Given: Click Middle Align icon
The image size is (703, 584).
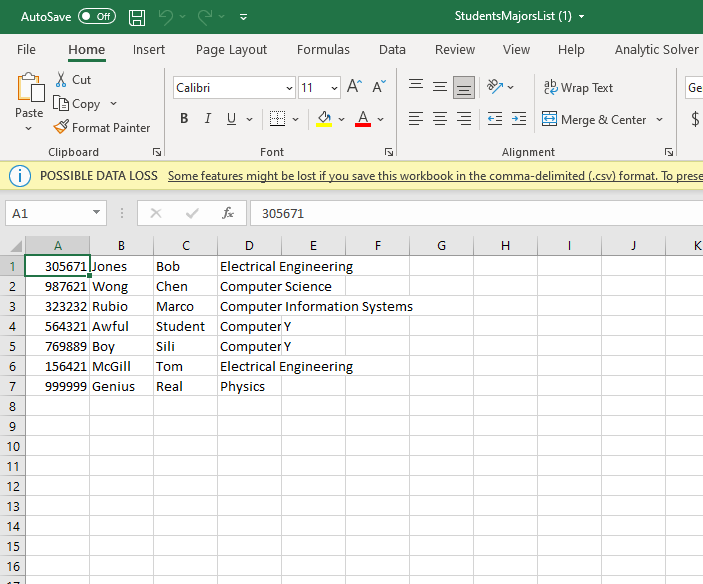Looking at the screenshot, I should pyautogui.click(x=440, y=86).
